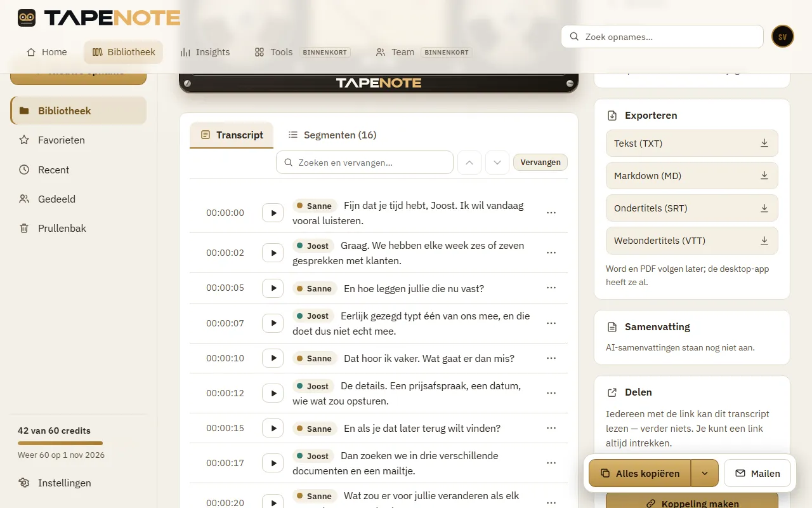812x508 pixels.
Task: Play the segment at 00:00:02
Action: tap(273, 253)
